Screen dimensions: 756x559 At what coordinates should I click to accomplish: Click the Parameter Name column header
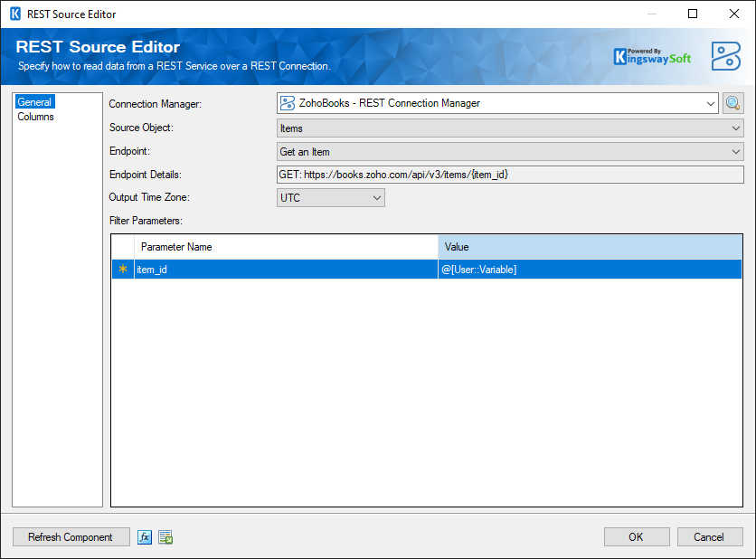pos(286,247)
